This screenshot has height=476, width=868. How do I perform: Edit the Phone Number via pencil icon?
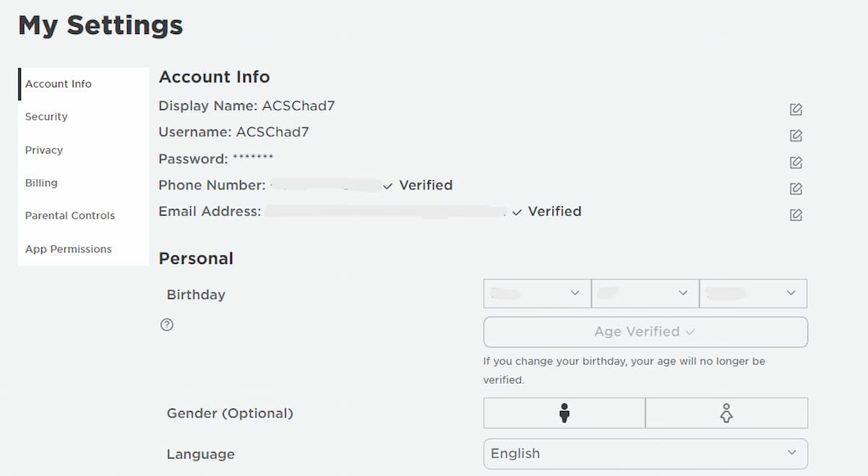coord(796,188)
